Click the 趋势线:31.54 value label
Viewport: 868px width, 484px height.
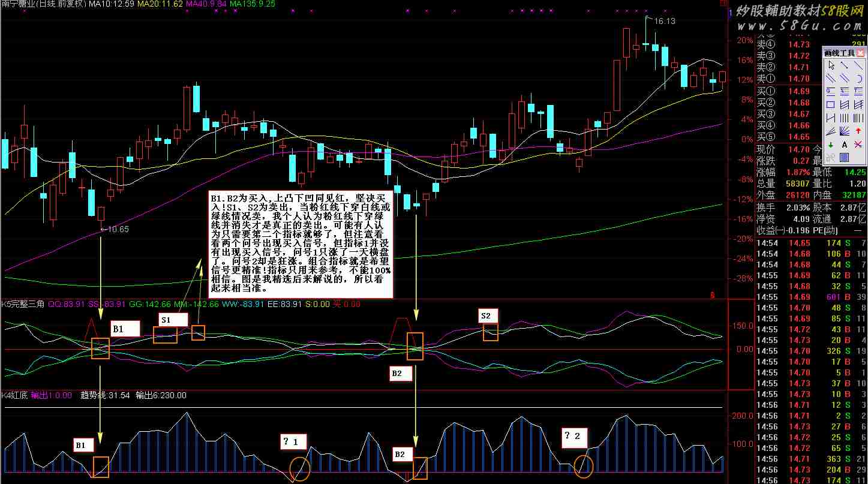pyautogui.click(x=105, y=395)
